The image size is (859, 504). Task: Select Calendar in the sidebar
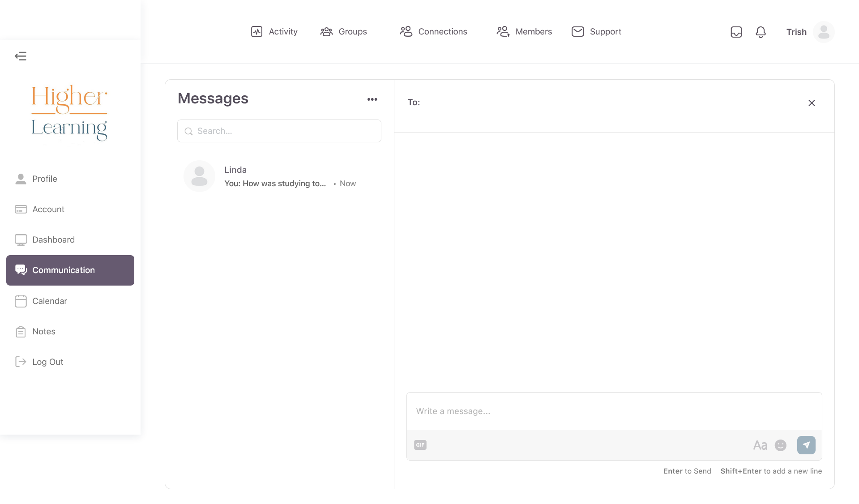[49, 301]
